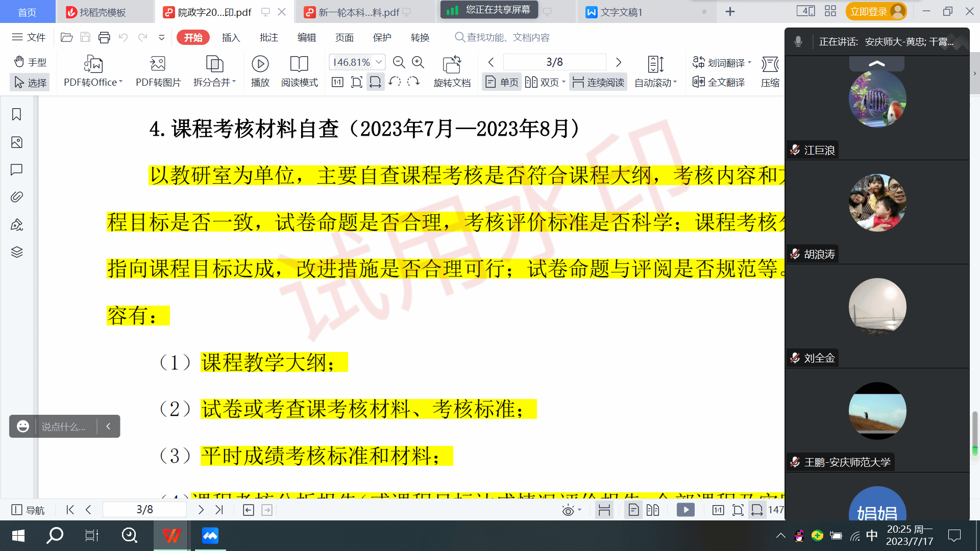Click the page number input field

pyautogui.click(x=554, y=62)
